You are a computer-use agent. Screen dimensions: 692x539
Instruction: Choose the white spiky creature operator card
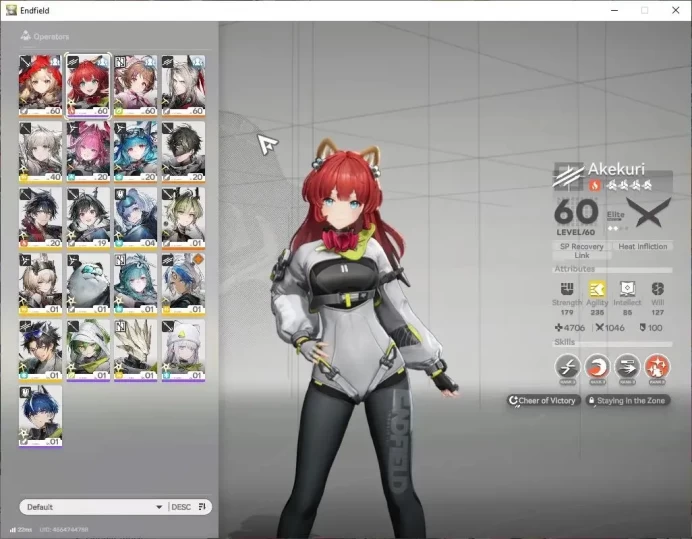(135, 351)
